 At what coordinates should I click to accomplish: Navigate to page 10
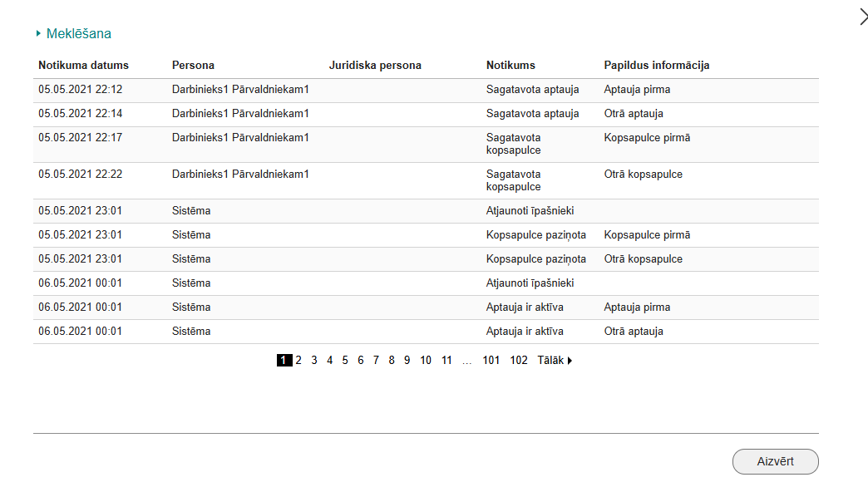click(426, 361)
